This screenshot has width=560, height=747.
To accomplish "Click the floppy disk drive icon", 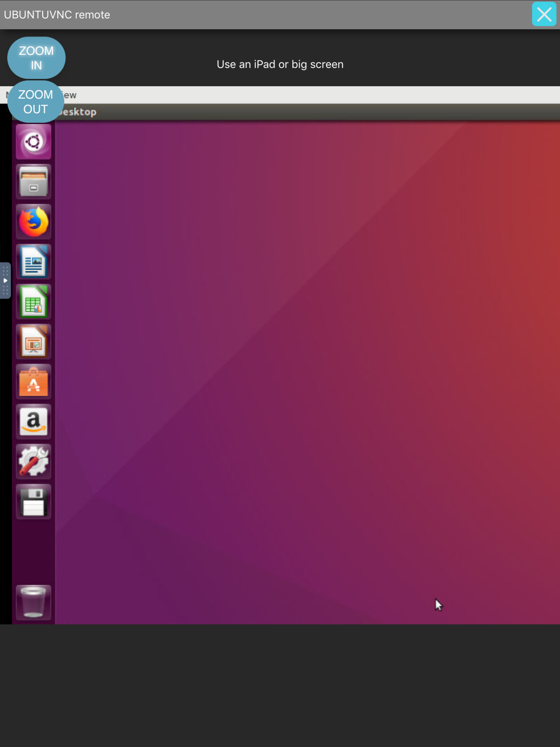I will click(33, 502).
